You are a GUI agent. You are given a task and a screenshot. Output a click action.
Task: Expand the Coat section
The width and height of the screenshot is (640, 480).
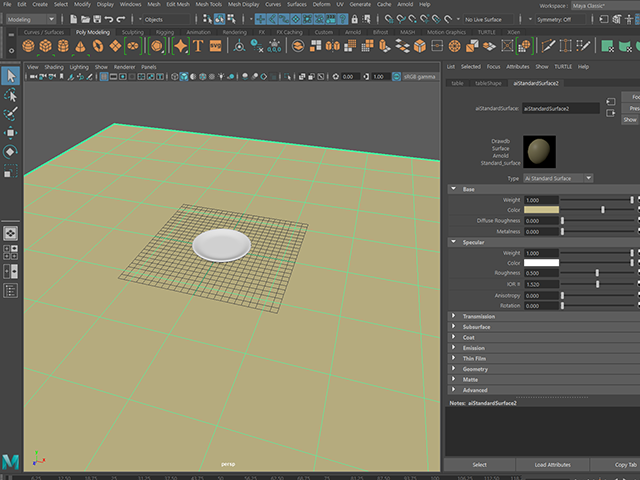[x=453, y=337]
